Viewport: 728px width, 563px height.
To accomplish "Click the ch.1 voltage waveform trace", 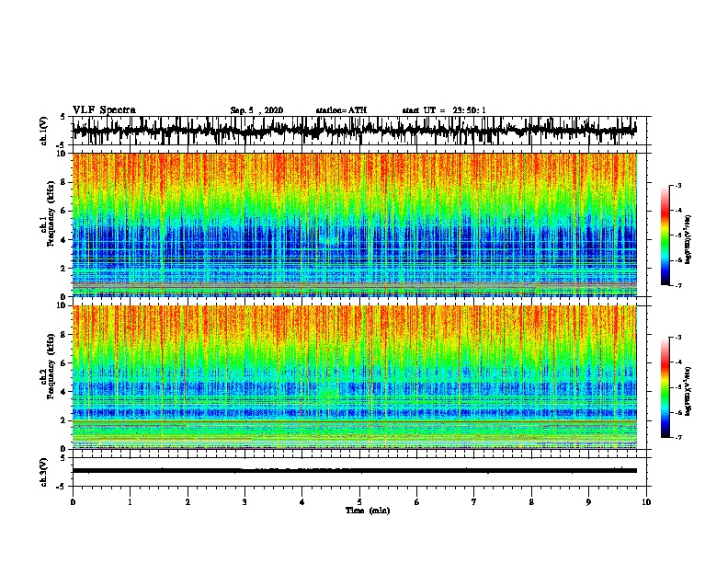I will coord(354,131).
